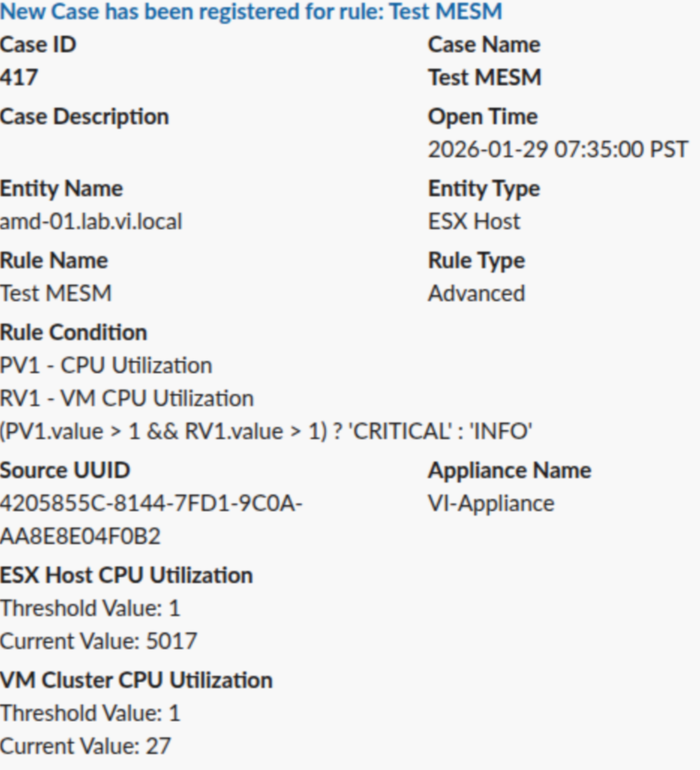Image resolution: width=700 pixels, height=770 pixels.
Task: Select the Current Value: 27 line
Action: [85, 747]
